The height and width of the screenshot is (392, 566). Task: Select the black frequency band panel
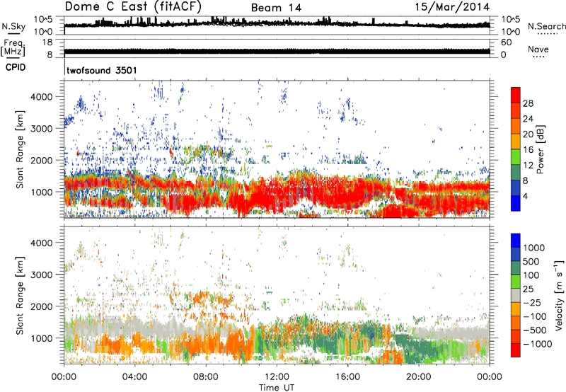pos(277,48)
